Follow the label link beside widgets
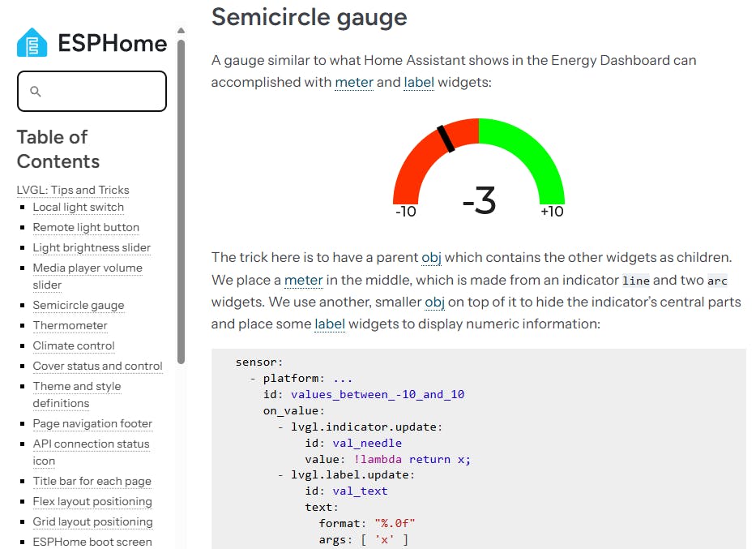 click(419, 82)
